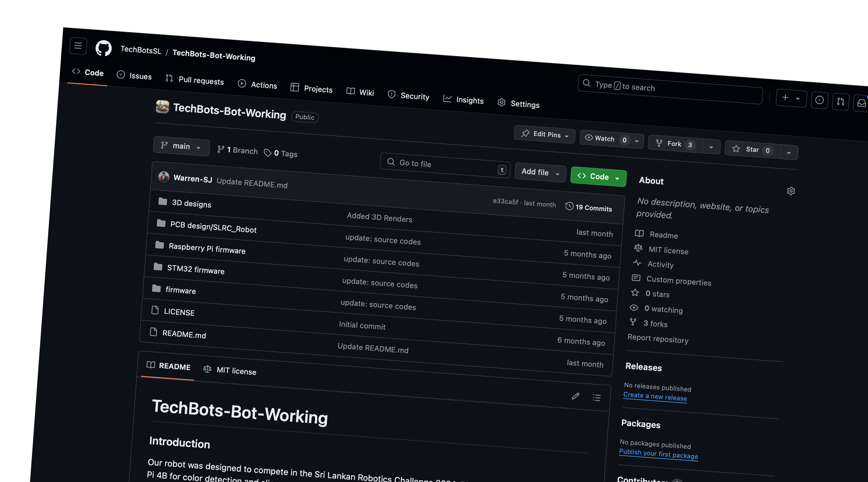Viewport: 868px width, 482px height.
Task: Open the issues shortcut icon in header
Action: [819, 100]
